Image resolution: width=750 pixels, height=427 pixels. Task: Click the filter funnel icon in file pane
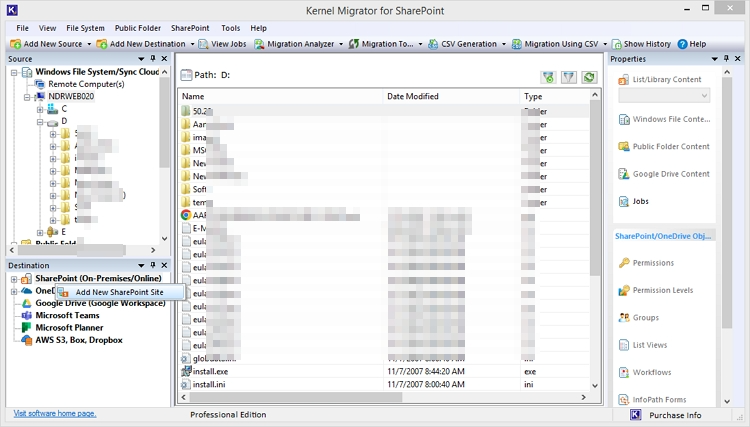coord(569,77)
